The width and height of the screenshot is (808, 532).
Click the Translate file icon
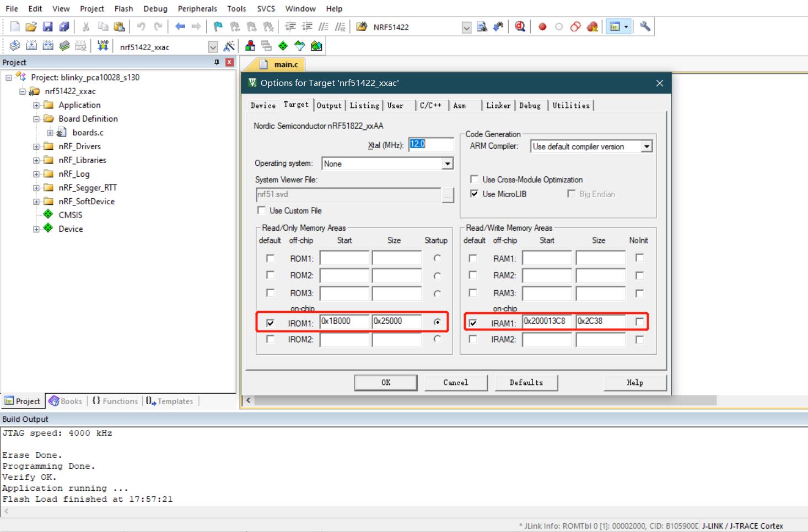pos(15,46)
